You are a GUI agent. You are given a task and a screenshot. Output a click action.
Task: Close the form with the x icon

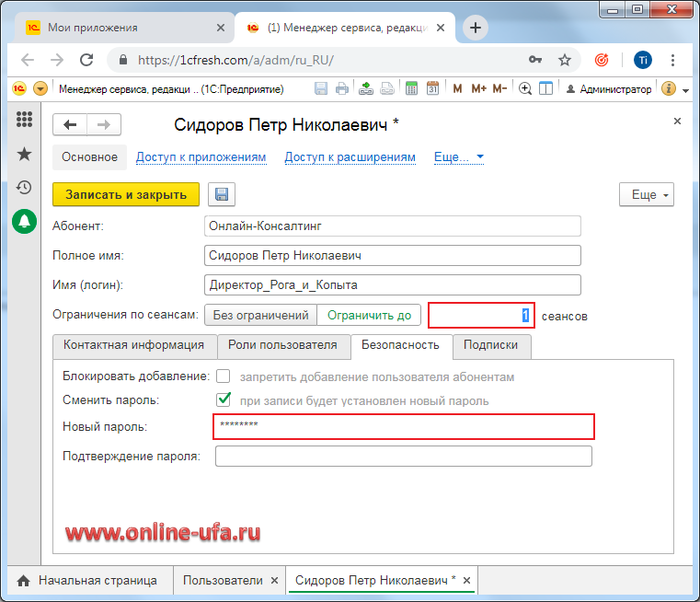pos(677,121)
